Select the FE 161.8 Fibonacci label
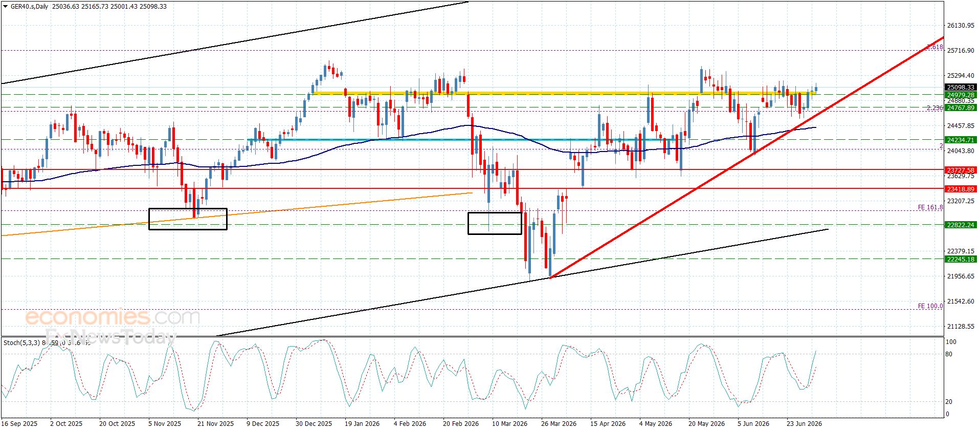Screen dimensions: 980x430 click(x=930, y=207)
